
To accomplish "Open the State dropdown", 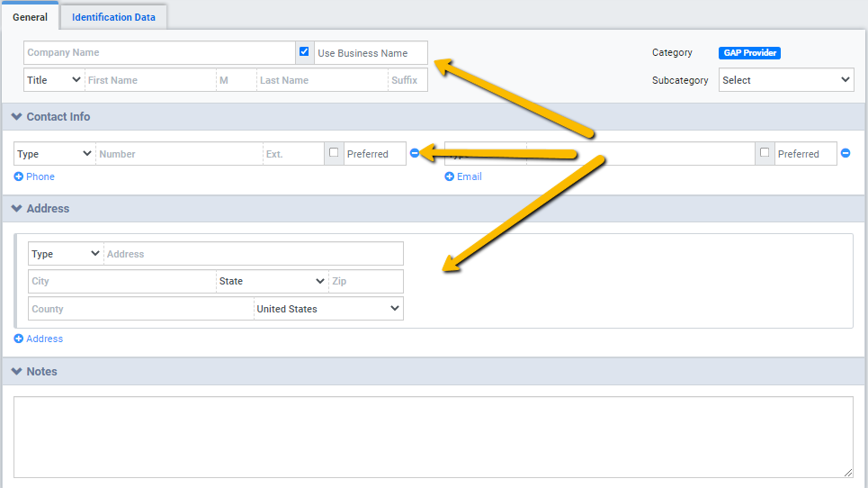I will point(272,282).
